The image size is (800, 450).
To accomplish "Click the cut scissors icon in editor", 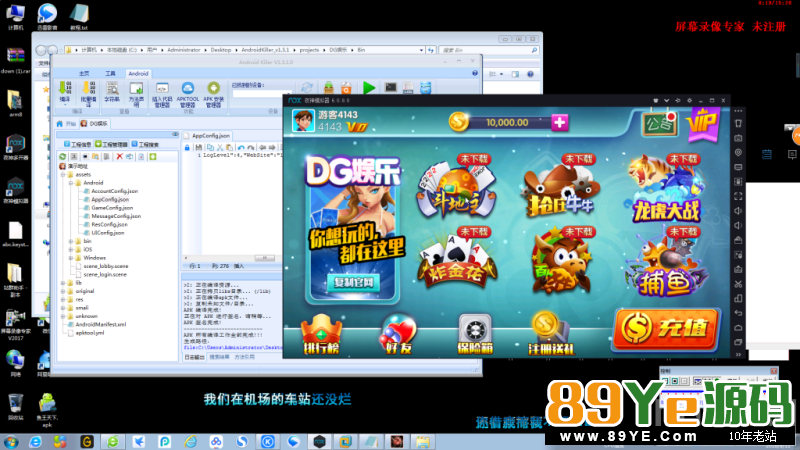I will [x=220, y=147].
